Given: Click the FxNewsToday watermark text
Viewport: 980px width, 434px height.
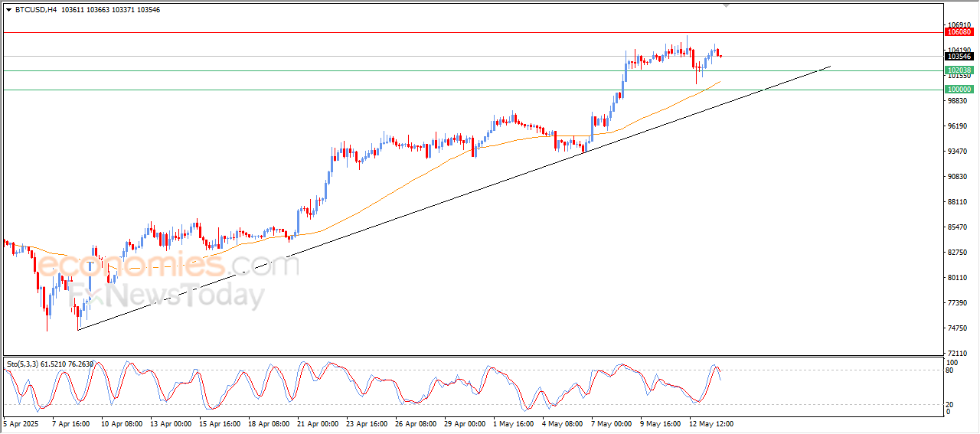Looking at the screenshot, I should pyautogui.click(x=165, y=295).
